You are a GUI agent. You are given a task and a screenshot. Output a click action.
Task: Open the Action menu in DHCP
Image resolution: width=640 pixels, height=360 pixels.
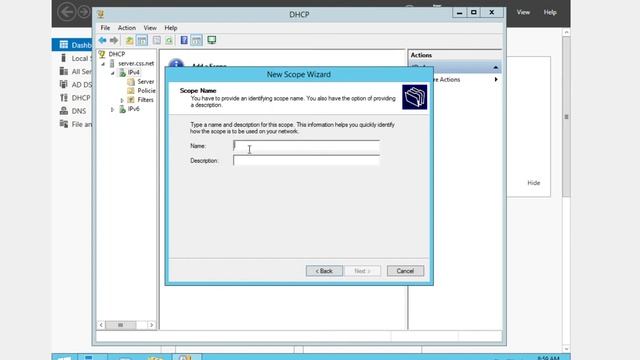[x=127, y=28]
